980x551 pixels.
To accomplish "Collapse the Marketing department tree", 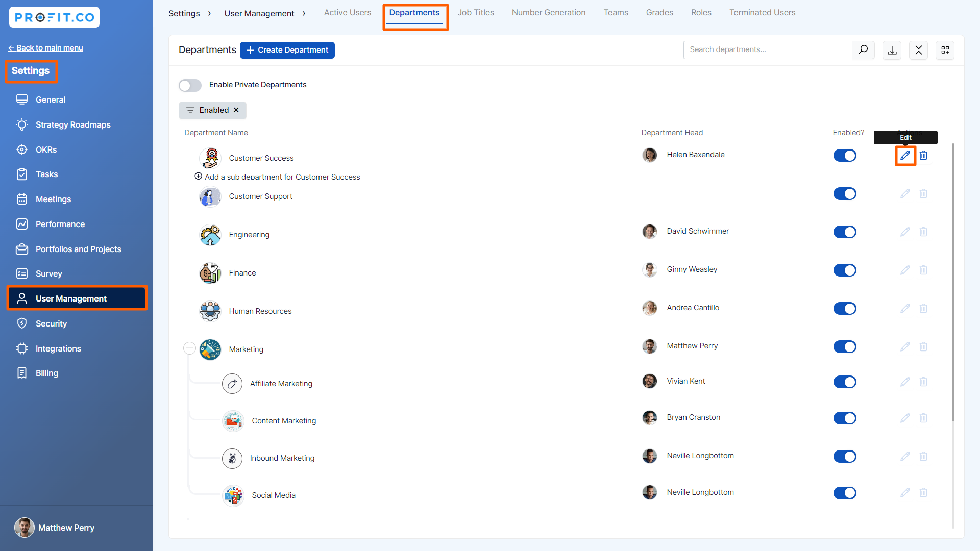I will point(189,348).
